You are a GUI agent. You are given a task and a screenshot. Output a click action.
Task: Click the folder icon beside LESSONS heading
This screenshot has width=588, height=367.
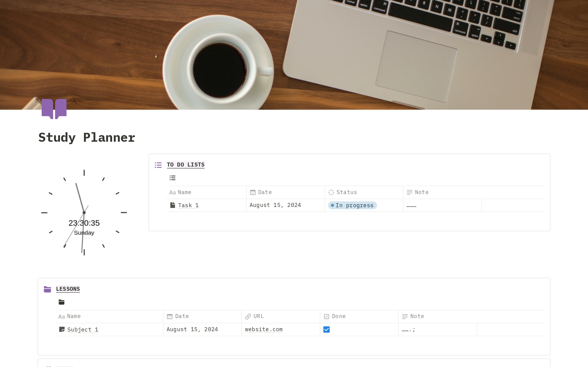click(47, 289)
